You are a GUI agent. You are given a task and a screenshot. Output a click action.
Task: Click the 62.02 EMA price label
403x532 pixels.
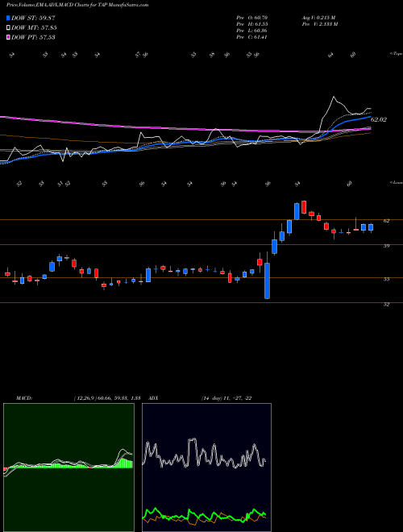coord(379,119)
